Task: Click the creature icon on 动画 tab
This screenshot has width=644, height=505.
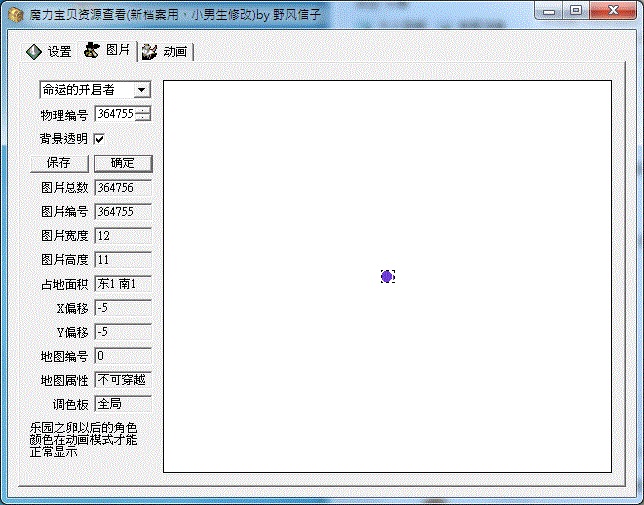Action: coord(150,51)
